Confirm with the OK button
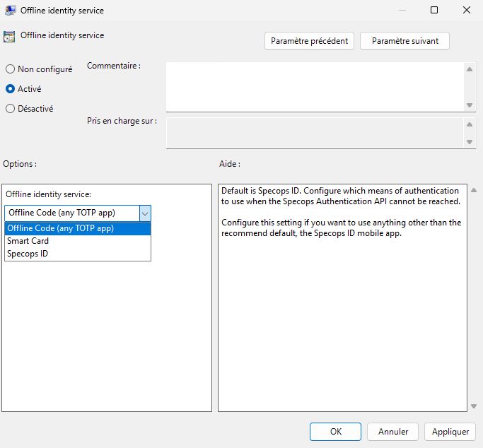This screenshot has width=483, height=448. coord(335,431)
